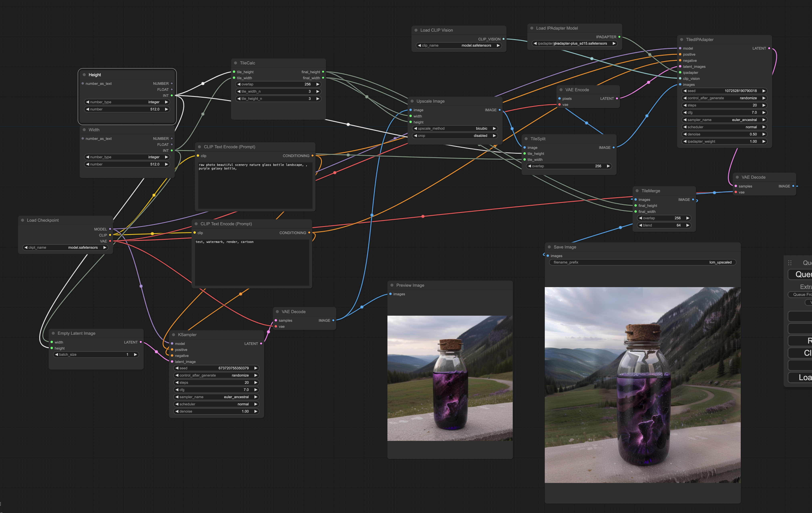The height and width of the screenshot is (513, 812).
Task: Open TiledIPAdapter scheduler dropdown
Action: (x=724, y=127)
